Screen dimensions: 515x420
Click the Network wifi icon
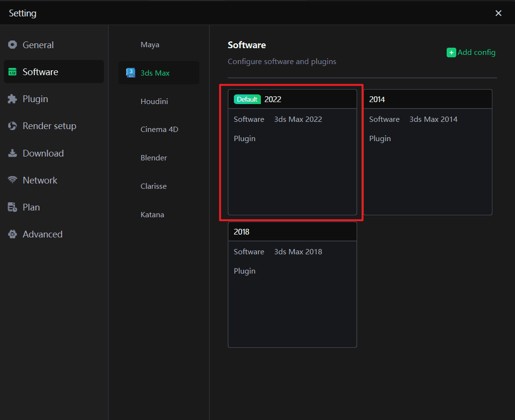pyautogui.click(x=13, y=180)
